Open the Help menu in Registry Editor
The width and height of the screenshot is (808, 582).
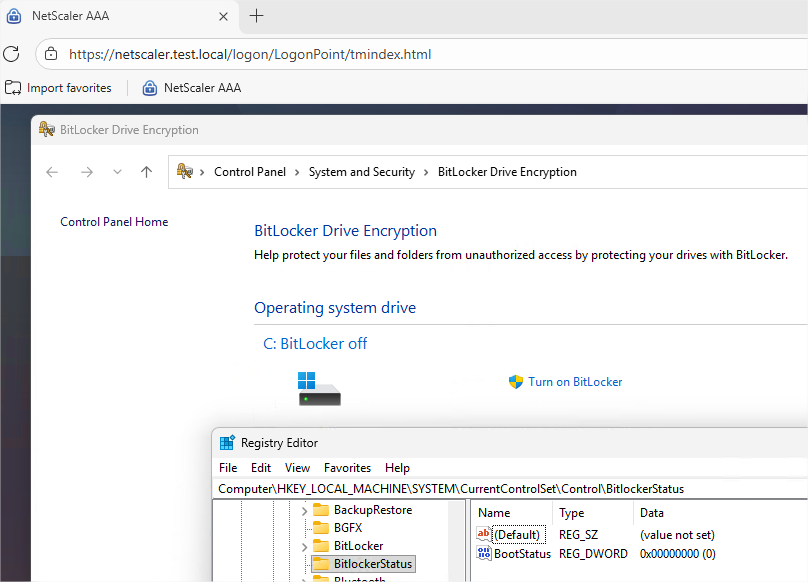(397, 468)
